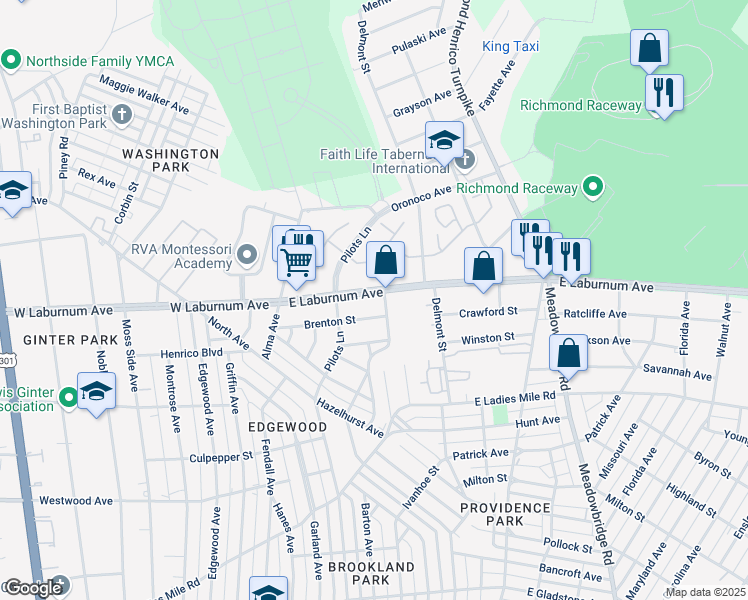Select the E Ladies Mile Rd label

pyautogui.click(x=515, y=399)
